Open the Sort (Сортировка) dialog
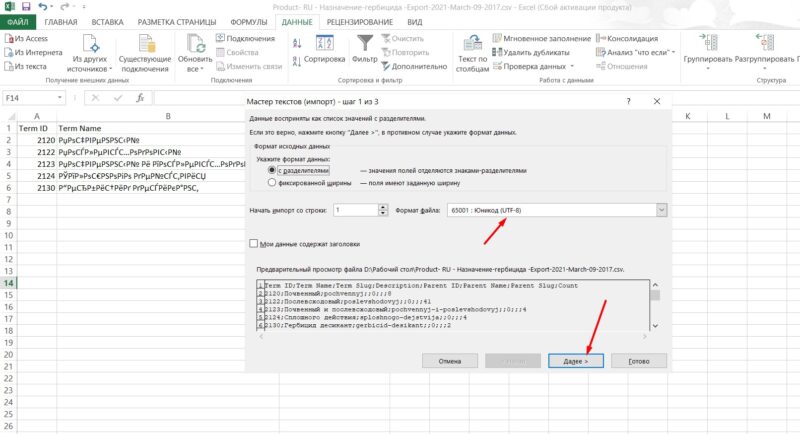The width and height of the screenshot is (800, 434). (x=324, y=49)
